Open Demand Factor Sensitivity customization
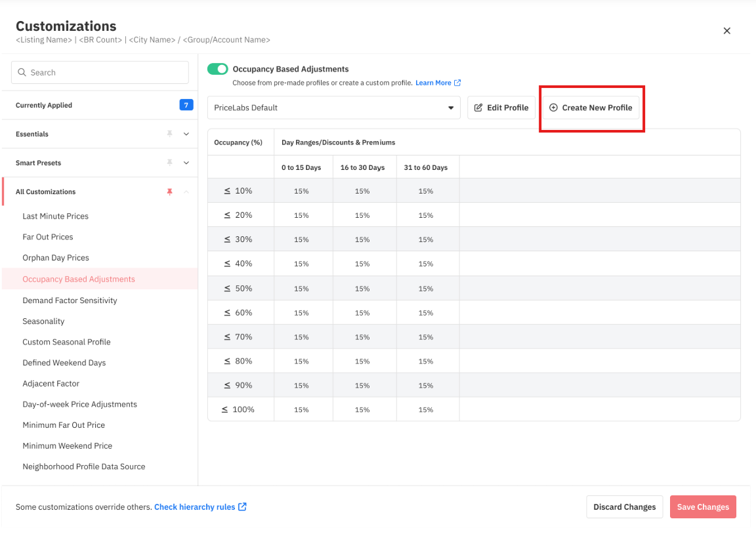Viewport: 756px width, 538px height. (70, 300)
